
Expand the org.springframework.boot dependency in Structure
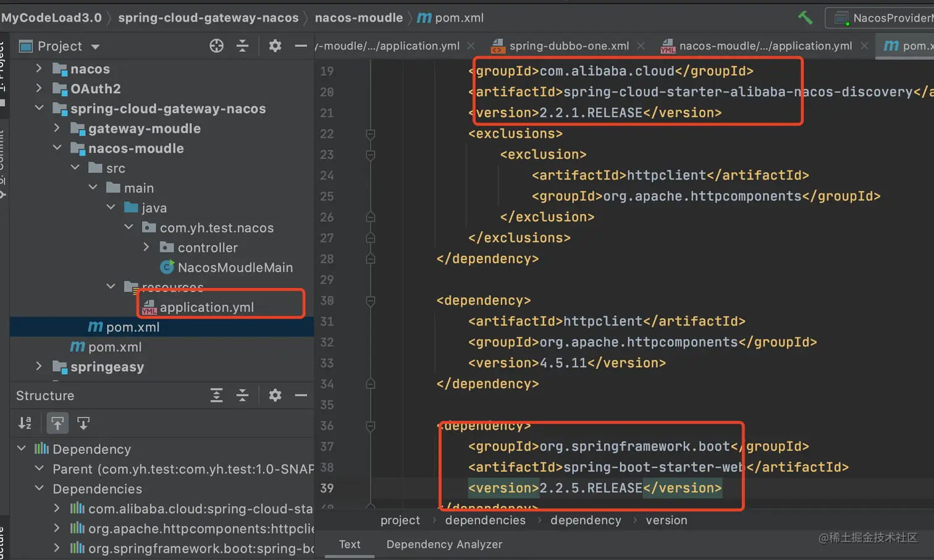[x=57, y=548]
